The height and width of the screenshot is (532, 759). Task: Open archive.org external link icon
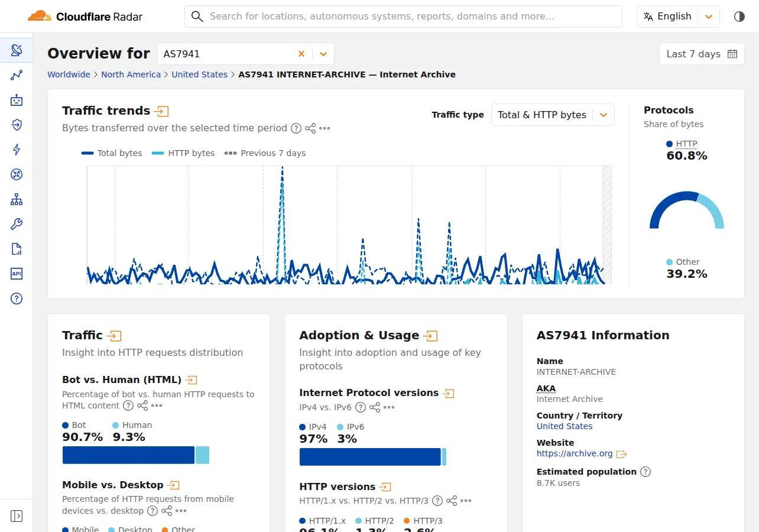(x=621, y=454)
